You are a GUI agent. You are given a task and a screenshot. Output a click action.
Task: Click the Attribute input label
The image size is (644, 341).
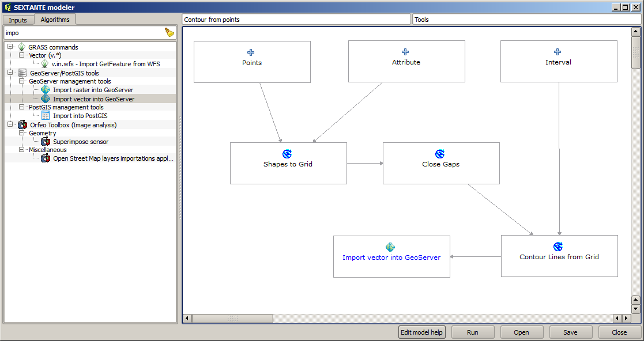point(406,62)
